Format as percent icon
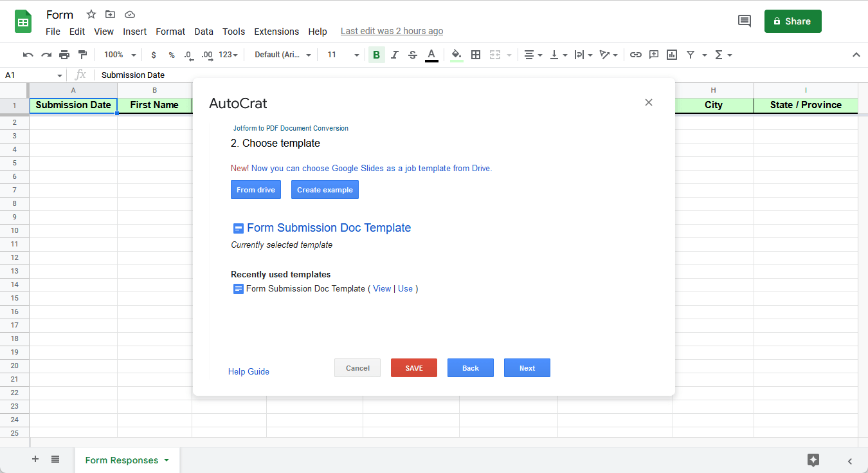Image resolution: width=868 pixels, height=473 pixels. [172, 55]
